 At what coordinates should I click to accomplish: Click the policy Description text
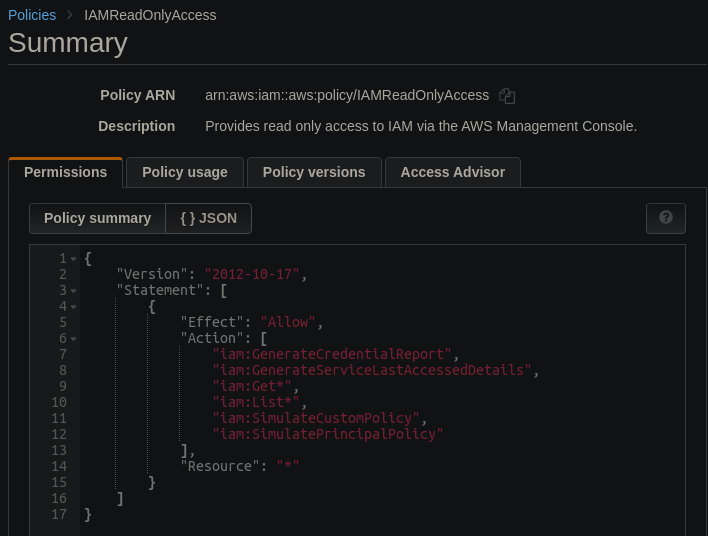point(421,126)
